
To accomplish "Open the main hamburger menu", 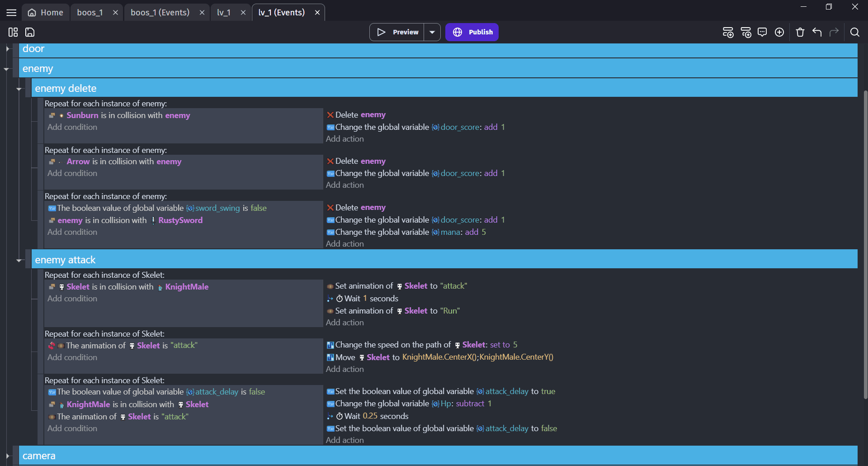I will 11,12.
